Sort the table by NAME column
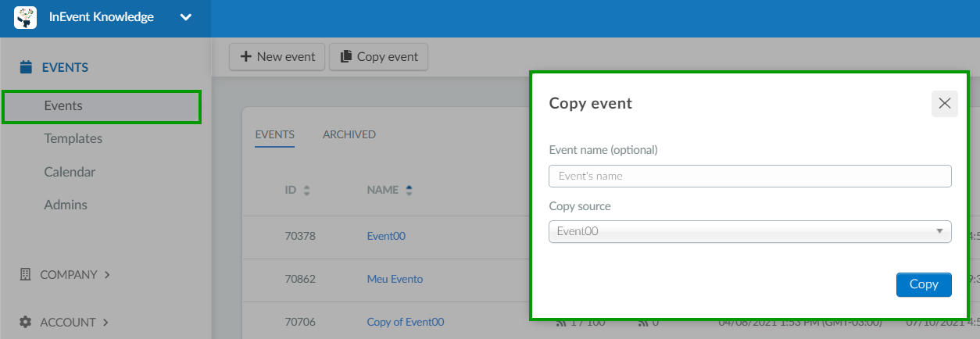The height and width of the screenshot is (339, 980). [x=389, y=190]
